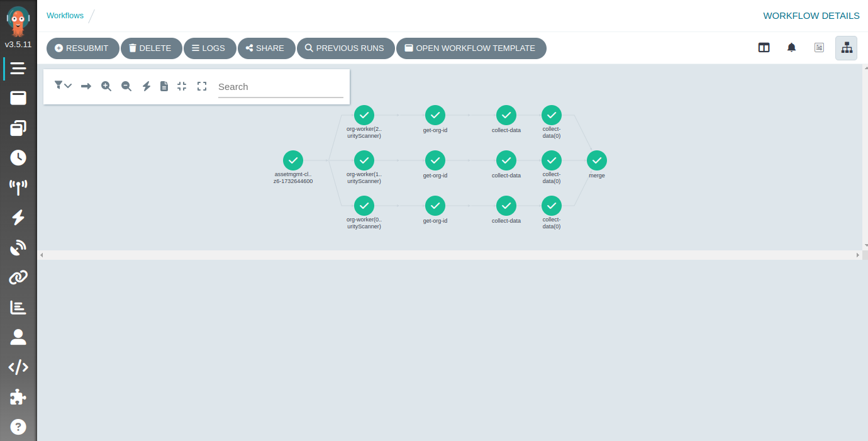Toggle fast renderer lightning icon in graph toolbar
The height and width of the screenshot is (441, 868).
[x=147, y=86]
